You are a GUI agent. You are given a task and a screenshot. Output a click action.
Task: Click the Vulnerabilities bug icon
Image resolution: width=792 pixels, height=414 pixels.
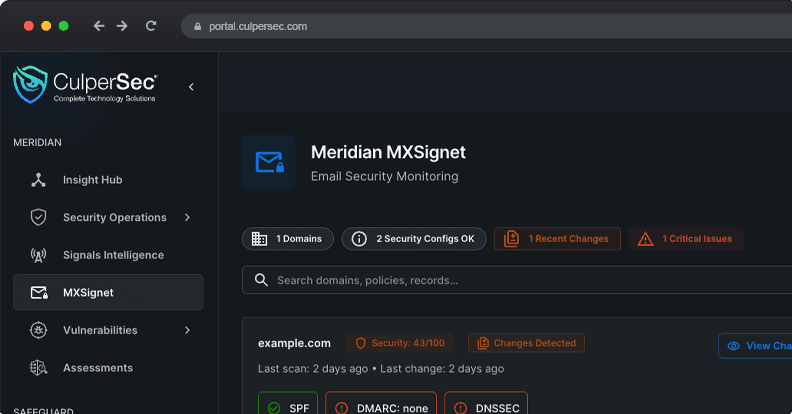(x=38, y=330)
